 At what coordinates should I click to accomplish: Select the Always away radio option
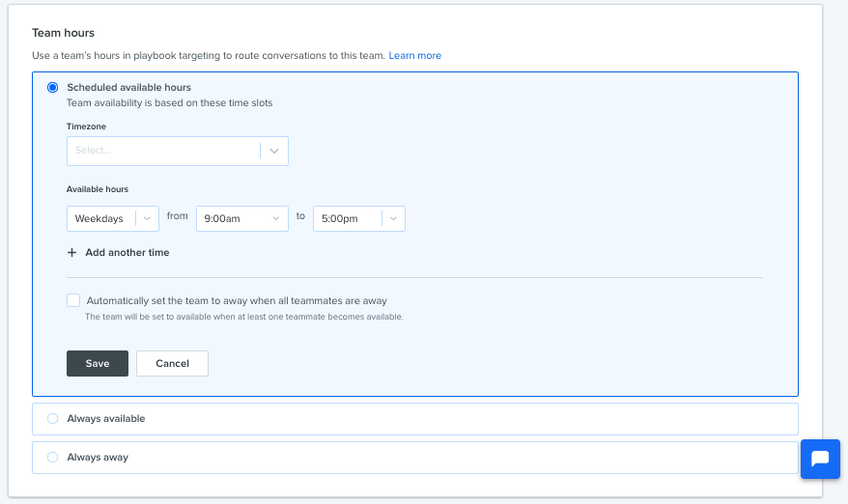(x=52, y=457)
